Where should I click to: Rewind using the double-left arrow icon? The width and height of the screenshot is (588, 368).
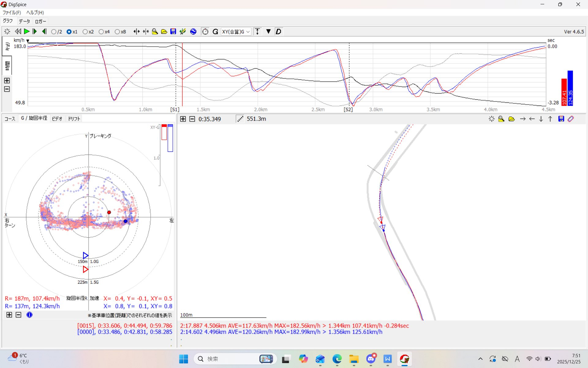(x=18, y=32)
